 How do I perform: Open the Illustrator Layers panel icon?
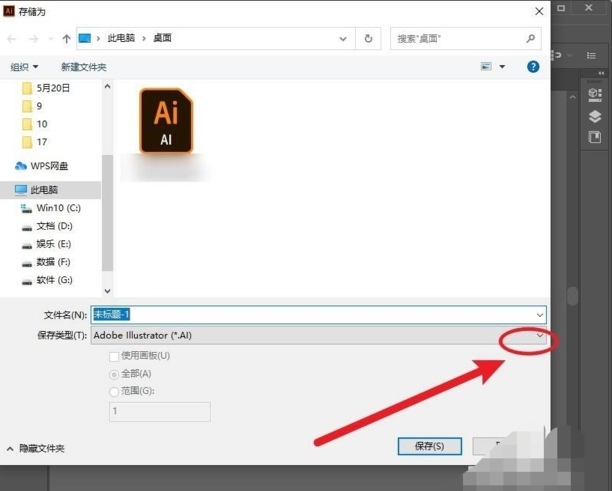[595, 117]
